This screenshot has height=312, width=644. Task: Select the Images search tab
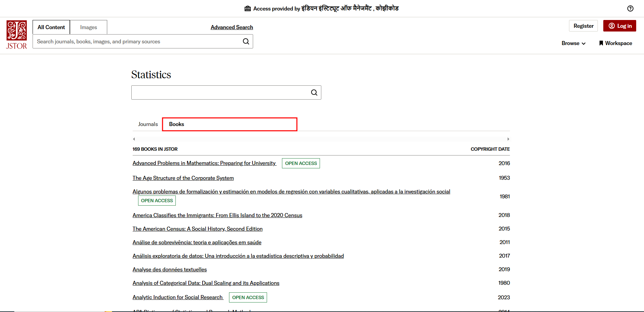point(89,27)
